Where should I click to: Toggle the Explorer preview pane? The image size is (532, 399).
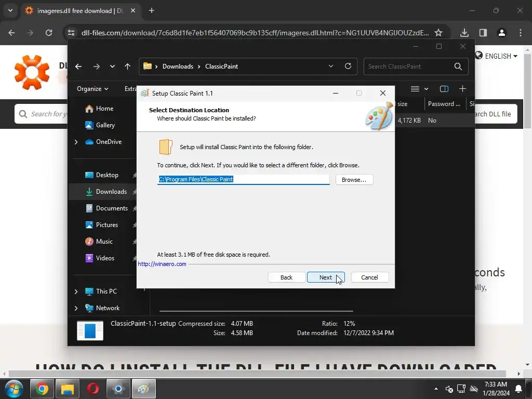(x=444, y=89)
